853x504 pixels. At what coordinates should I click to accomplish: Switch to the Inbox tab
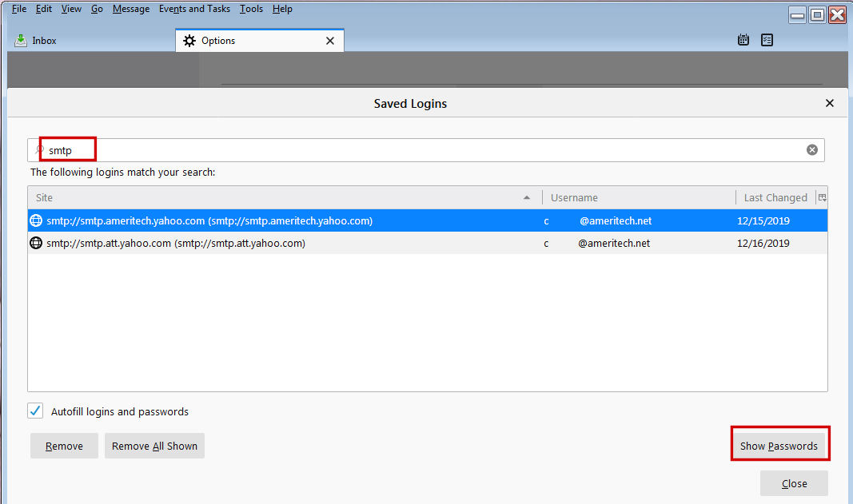click(91, 41)
